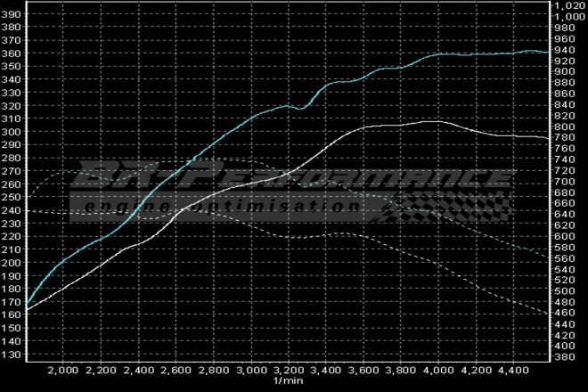Click the 390 value on left axis
This screenshot has width=588, height=392.
(x=11, y=28)
